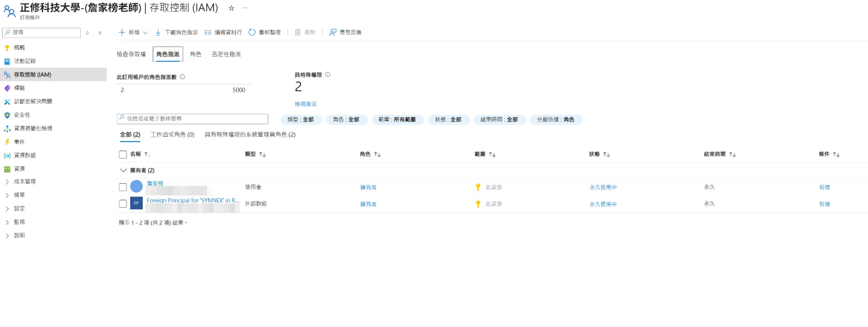Open 擁有者 role link in 詹家榜 row
The height and width of the screenshot is (327, 868).
pyautogui.click(x=368, y=187)
